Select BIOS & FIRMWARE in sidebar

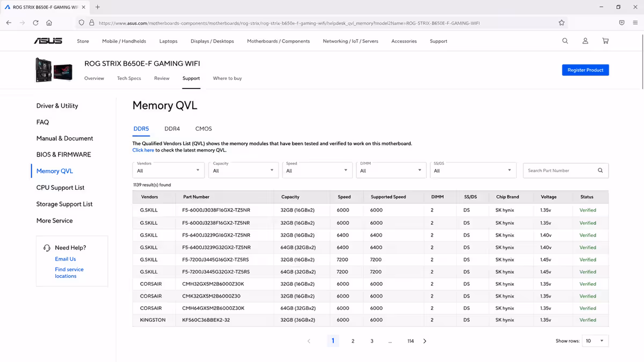click(64, 154)
